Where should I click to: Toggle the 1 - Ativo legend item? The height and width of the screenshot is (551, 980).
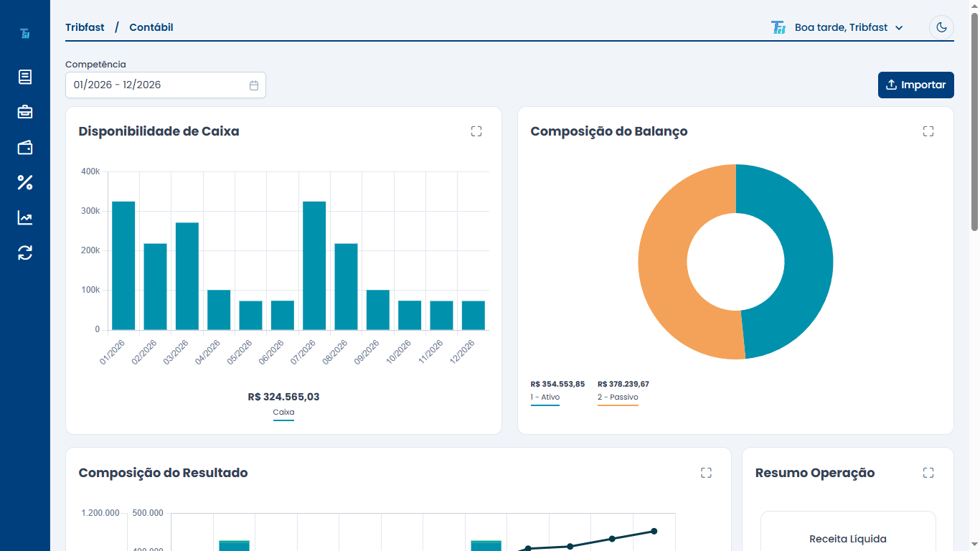(545, 397)
